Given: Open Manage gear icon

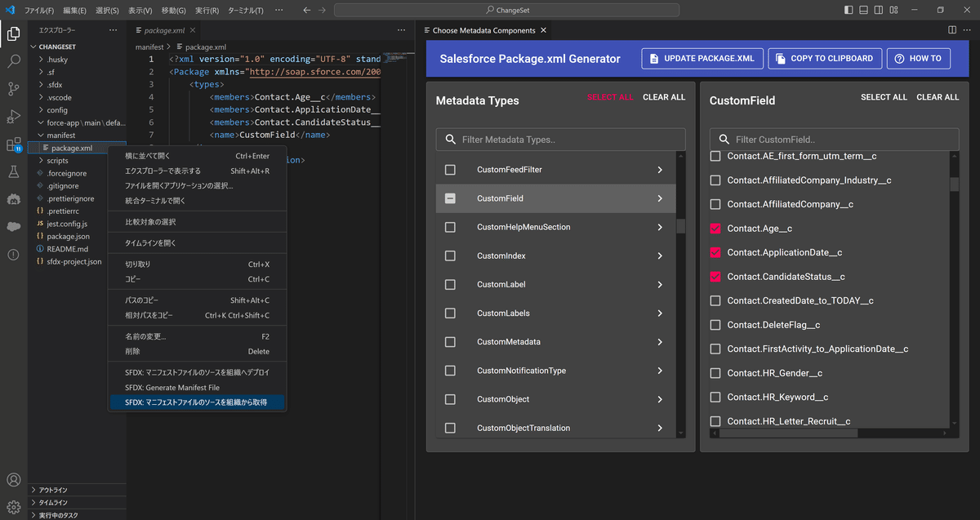Looking at the screenshot, I should [x=14, y=506].
